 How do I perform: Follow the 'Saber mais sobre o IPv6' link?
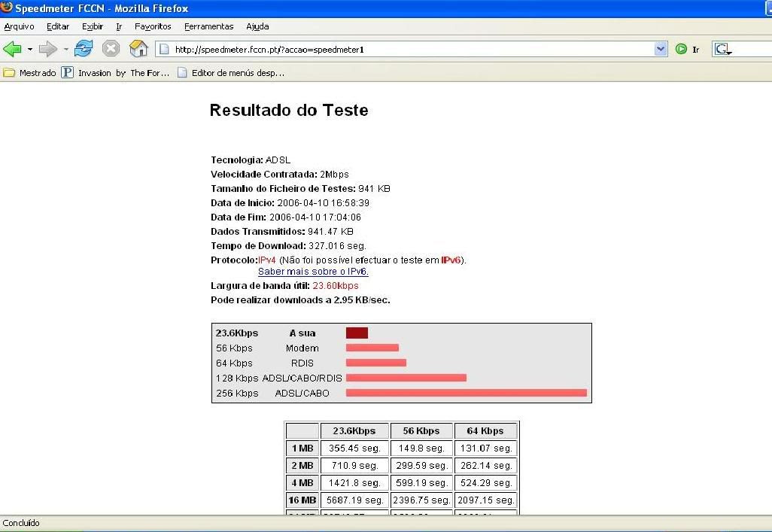313,272
